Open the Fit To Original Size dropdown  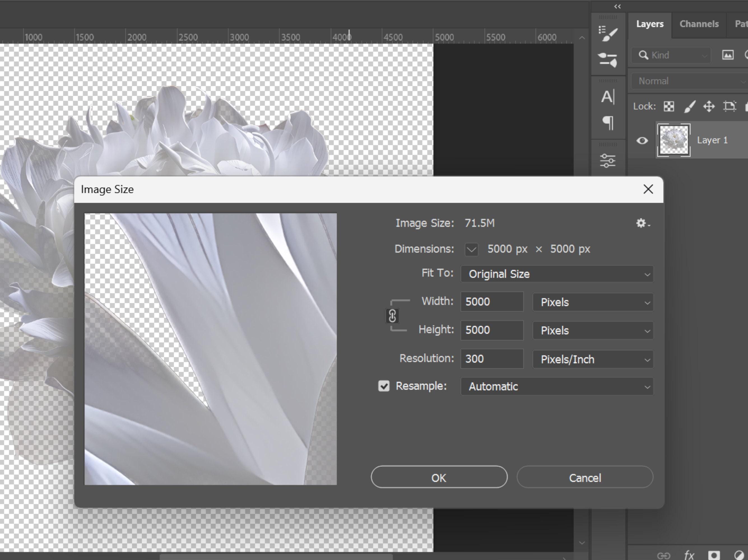click(x=557, y=274)
